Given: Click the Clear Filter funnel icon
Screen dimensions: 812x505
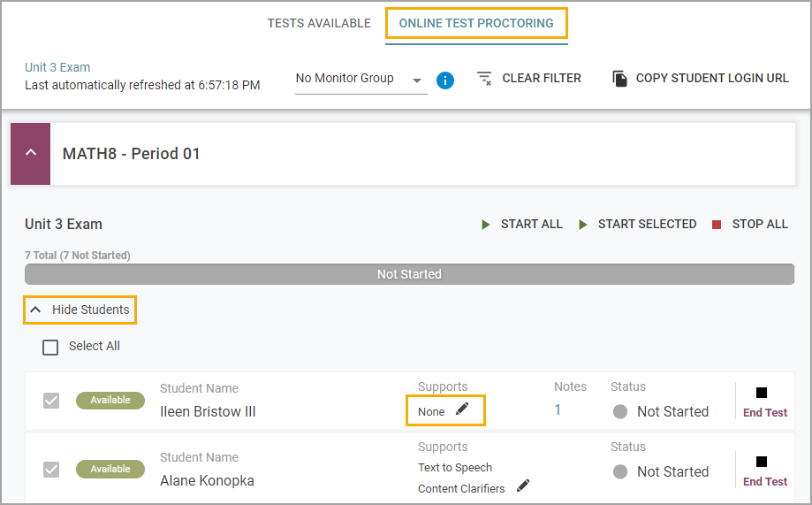Looking at the screenshot, I should (484, 79).
